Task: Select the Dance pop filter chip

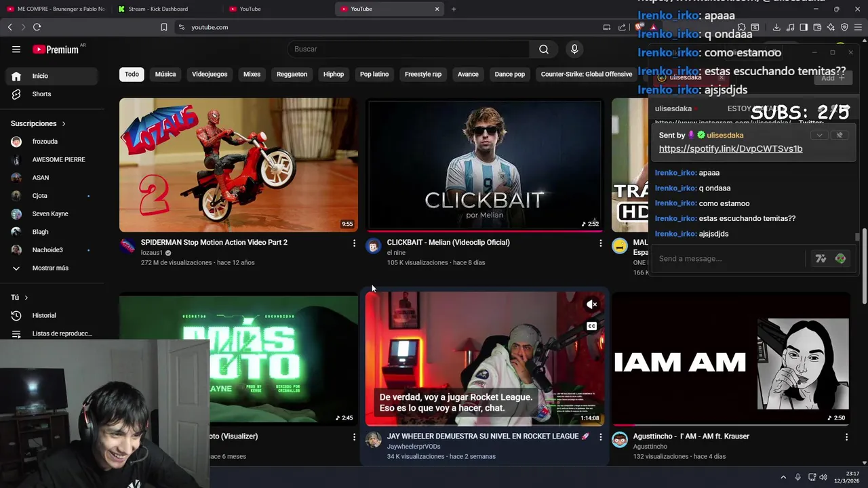Action: pyautogui.click(x=510, y=74)
